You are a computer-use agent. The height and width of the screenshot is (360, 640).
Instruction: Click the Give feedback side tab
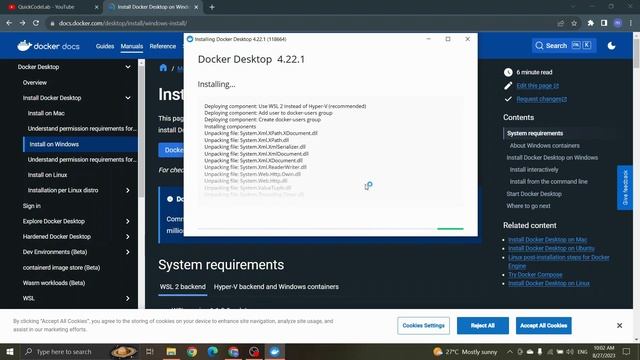coord(624,187)
